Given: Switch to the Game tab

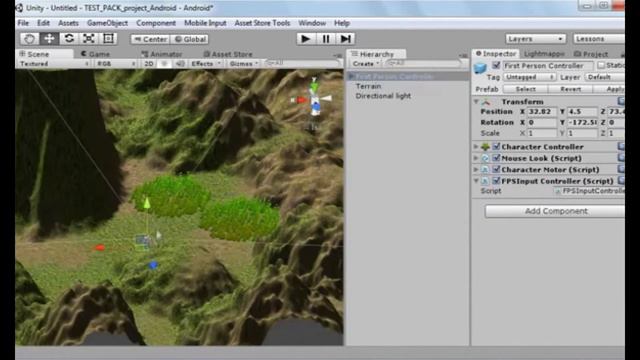Looking at the screenshot, I should click(96, 54).
